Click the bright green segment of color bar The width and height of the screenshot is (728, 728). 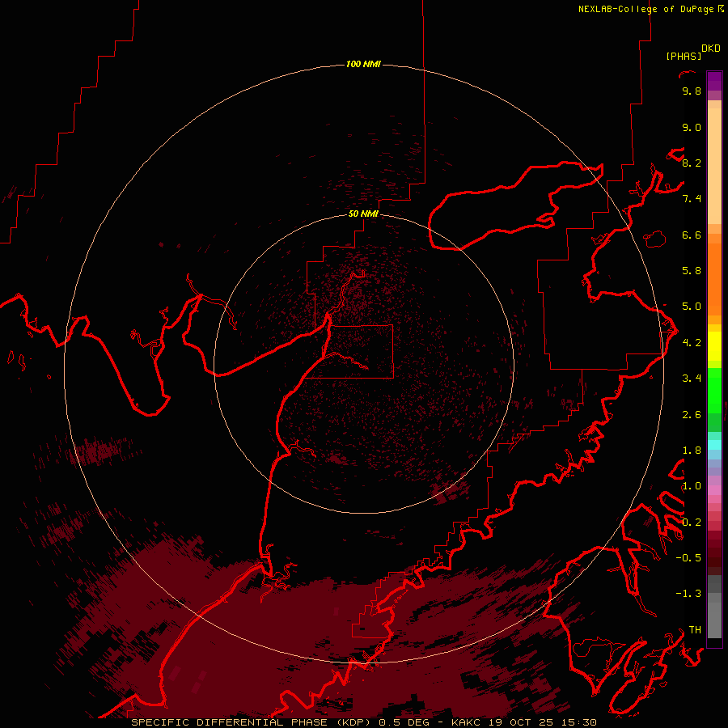(x=714, y=390)
